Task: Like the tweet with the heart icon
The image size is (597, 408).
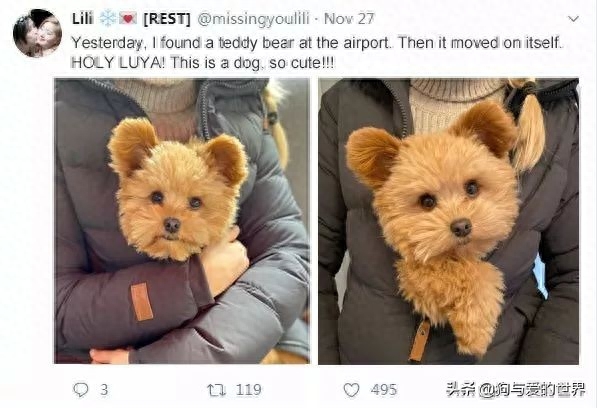Action: (x=351, y=390)
